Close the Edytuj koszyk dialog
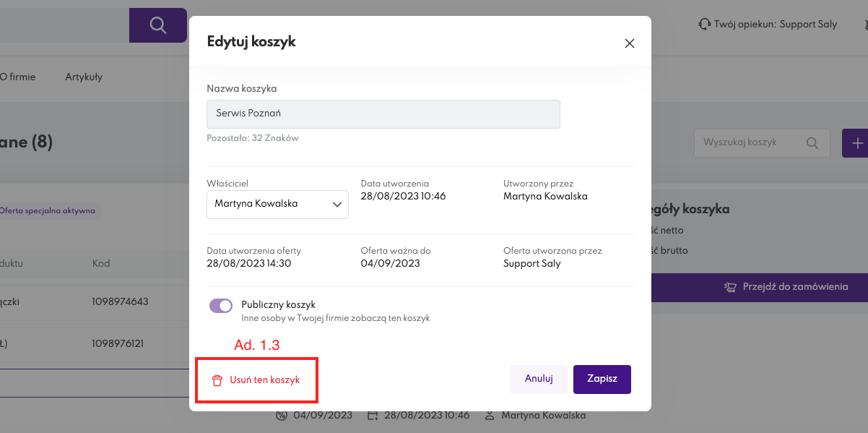 click(x=629, y=43)
